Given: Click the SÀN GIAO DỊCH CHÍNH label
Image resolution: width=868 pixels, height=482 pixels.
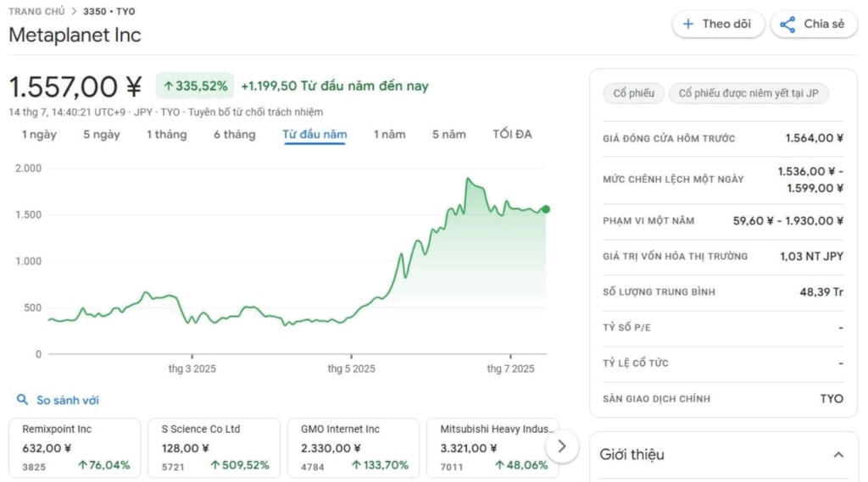Looking at the screenshot, I should [x=657, y=398].
